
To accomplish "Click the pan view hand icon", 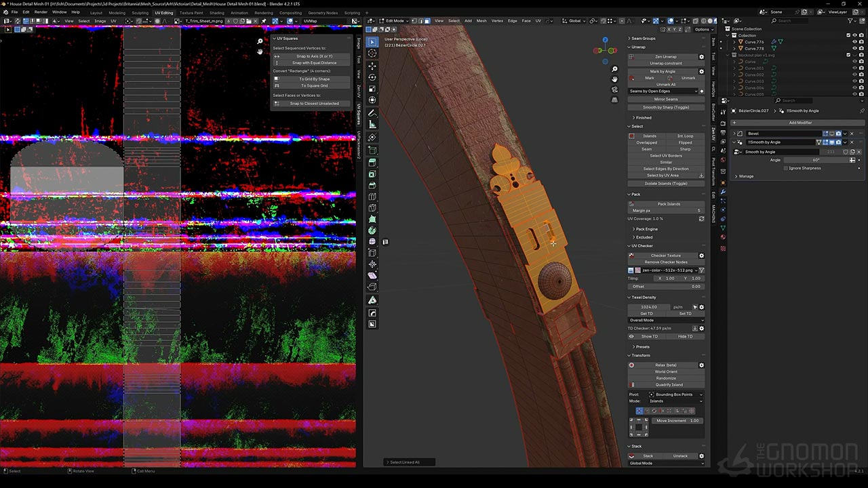I will tap(614, 79).
